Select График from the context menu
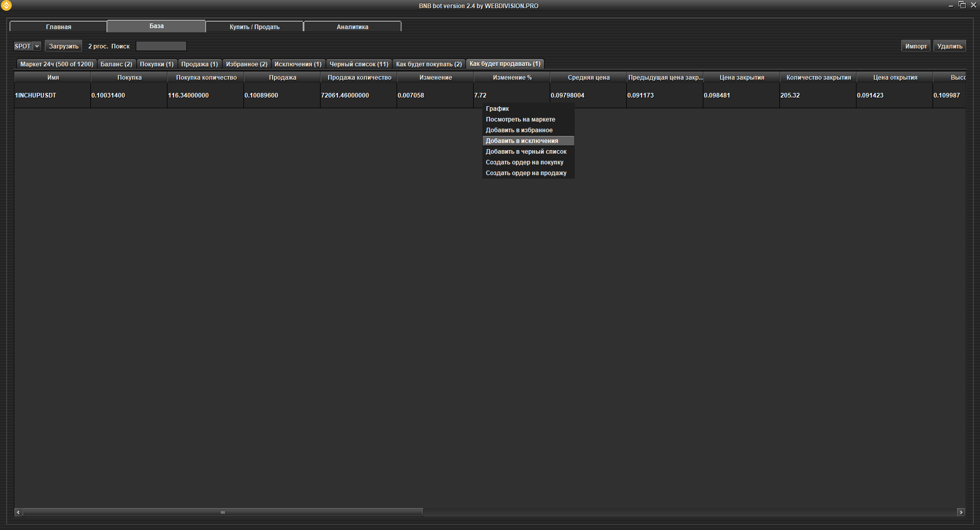980x530 pixels. tap(497, 109)
